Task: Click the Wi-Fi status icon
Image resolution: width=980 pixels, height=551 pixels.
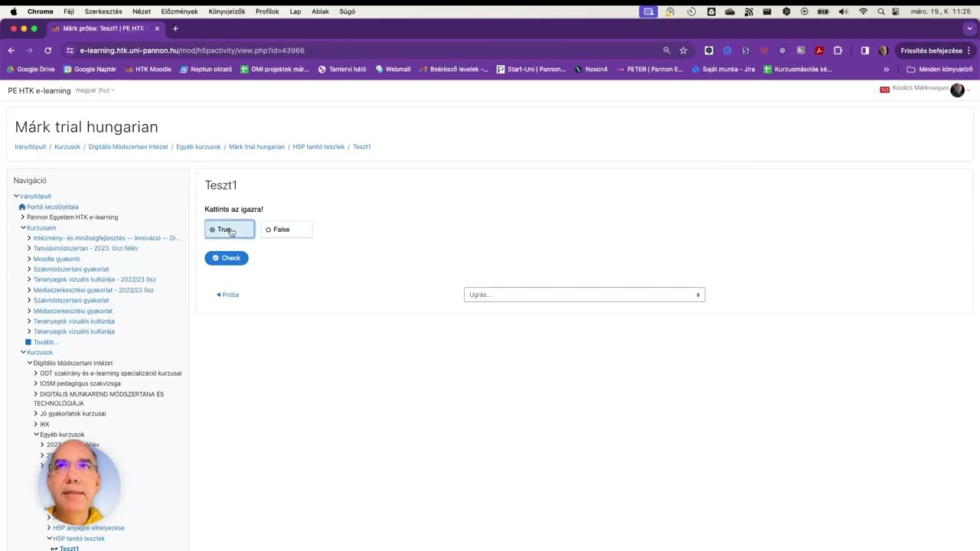Action: [x=863, y=11]
